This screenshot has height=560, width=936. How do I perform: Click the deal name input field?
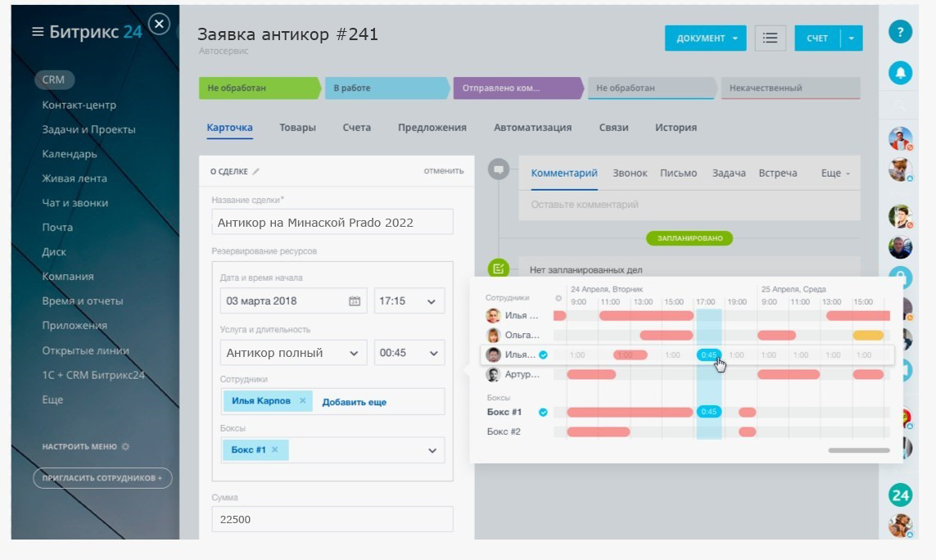click(332, 222)
